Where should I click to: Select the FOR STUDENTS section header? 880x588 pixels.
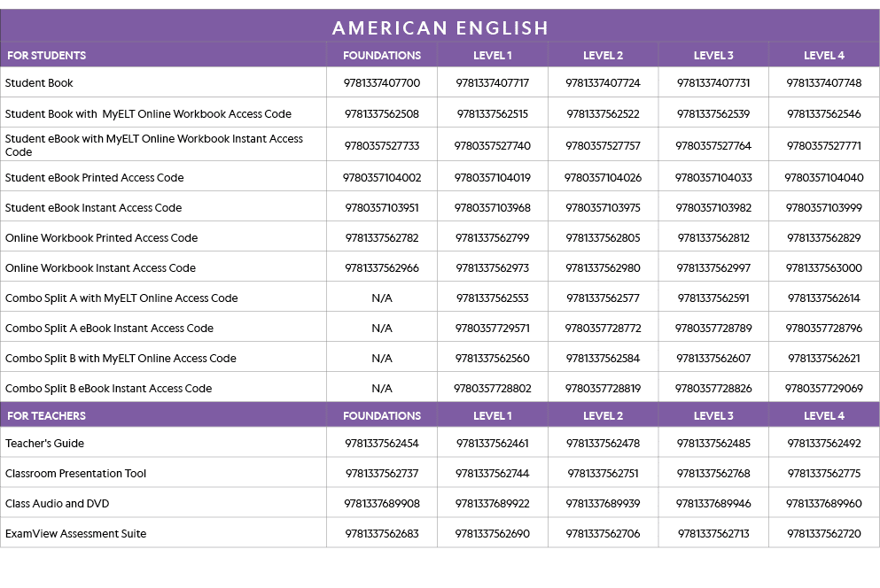[x=46, y=56]
